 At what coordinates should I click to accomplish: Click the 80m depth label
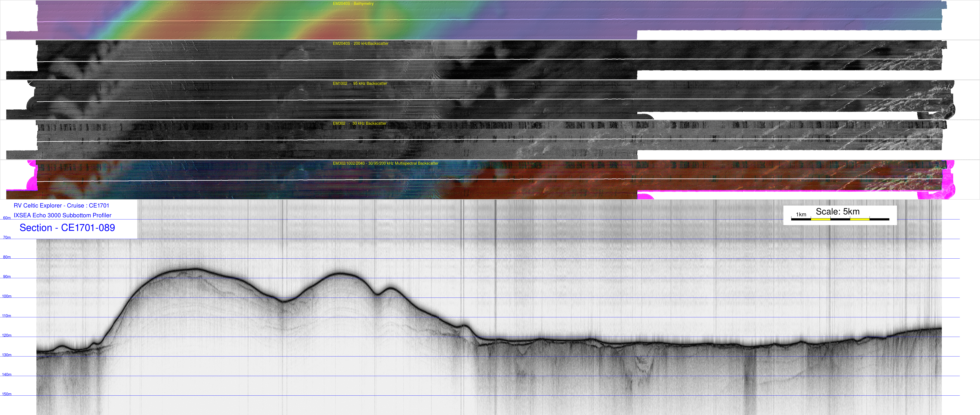tap(7, 258)
